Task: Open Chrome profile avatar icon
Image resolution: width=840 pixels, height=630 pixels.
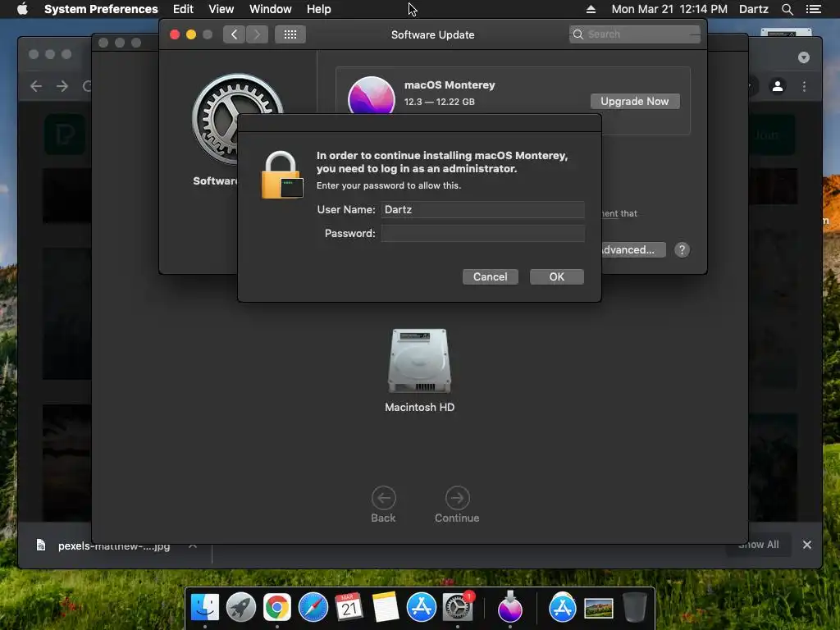Action: pyautogui.click(x=778, y=85)
